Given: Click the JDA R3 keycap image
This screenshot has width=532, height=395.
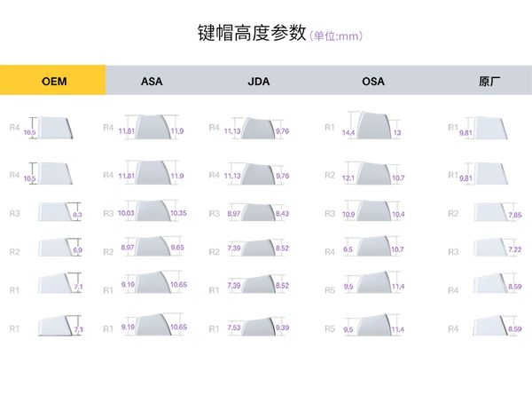Looking at the screenshot, I should point(257,212).
